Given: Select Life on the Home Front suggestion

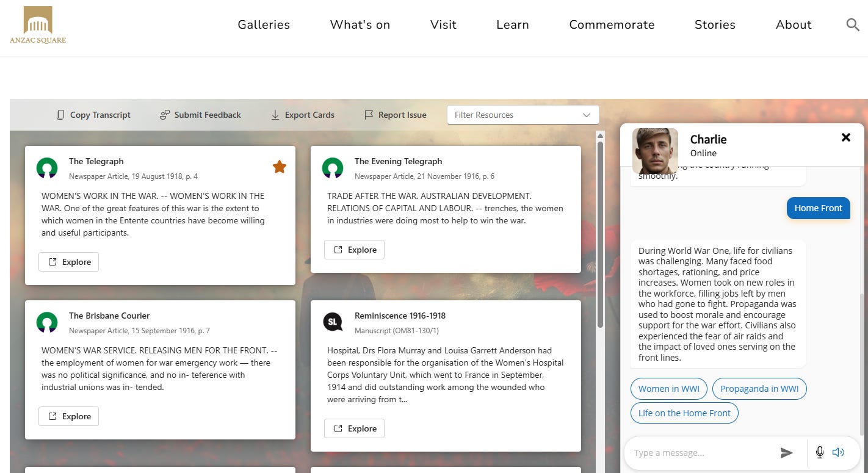Looking at the screenshot, I should pyautogui.click(x=684, y=413).
